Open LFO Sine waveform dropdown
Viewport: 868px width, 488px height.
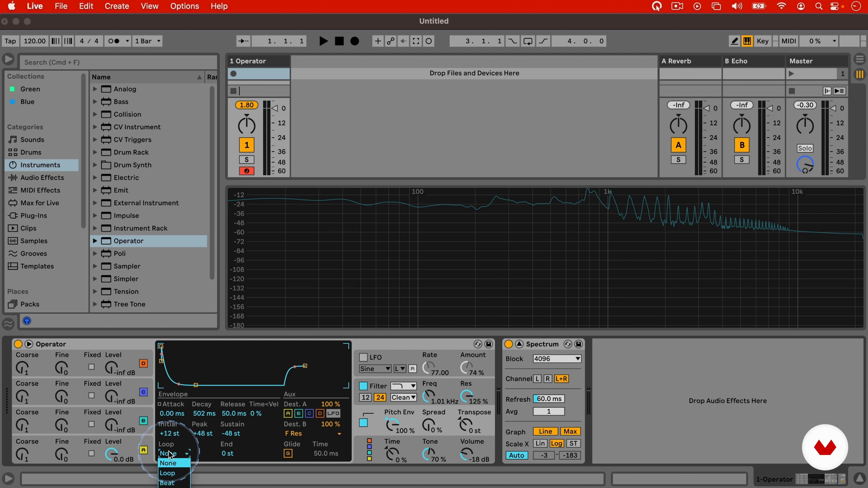[x=375, y=369]
